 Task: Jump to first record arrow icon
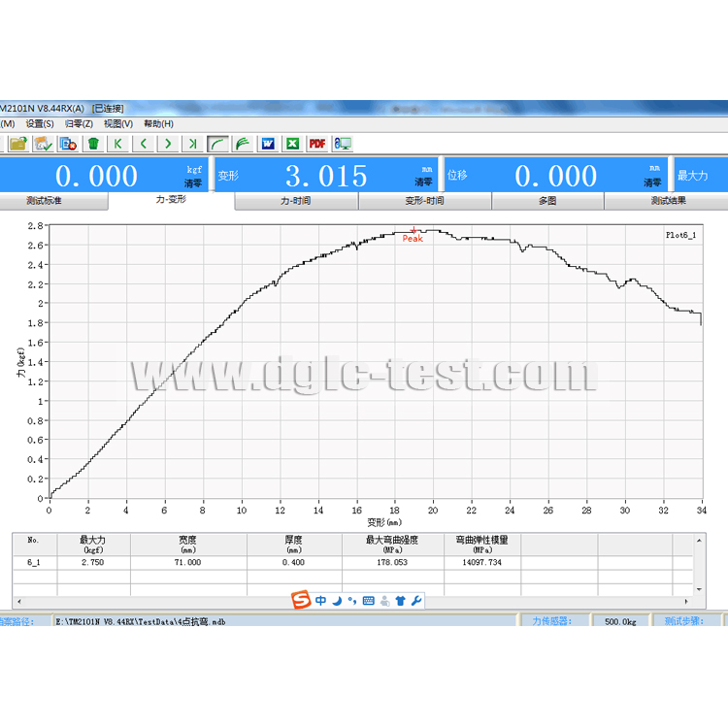tap(118, 144)
